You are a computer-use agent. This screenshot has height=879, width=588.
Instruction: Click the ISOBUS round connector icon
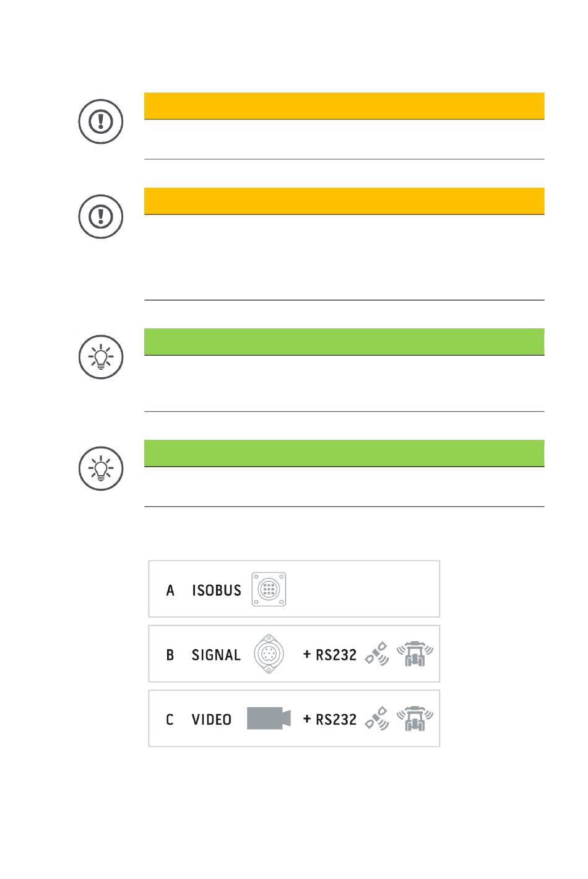coord(269,589)
